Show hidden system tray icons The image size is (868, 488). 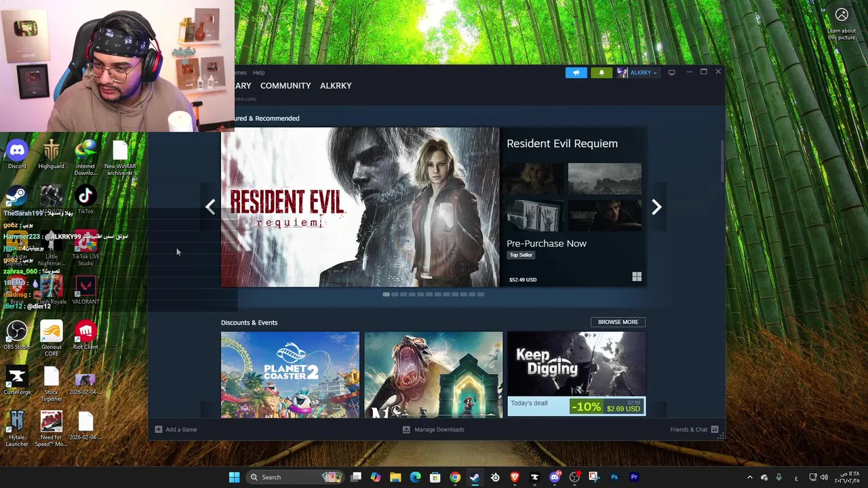[749, 477]
